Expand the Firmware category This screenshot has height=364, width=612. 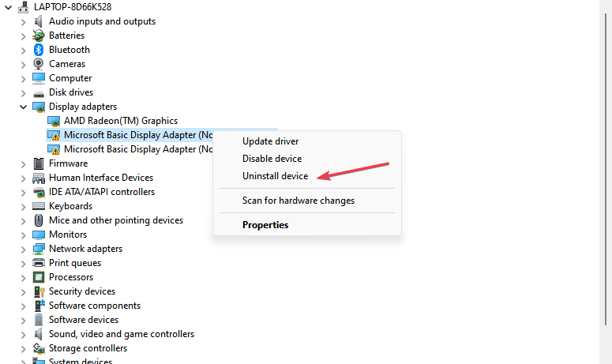click(23, 164)
